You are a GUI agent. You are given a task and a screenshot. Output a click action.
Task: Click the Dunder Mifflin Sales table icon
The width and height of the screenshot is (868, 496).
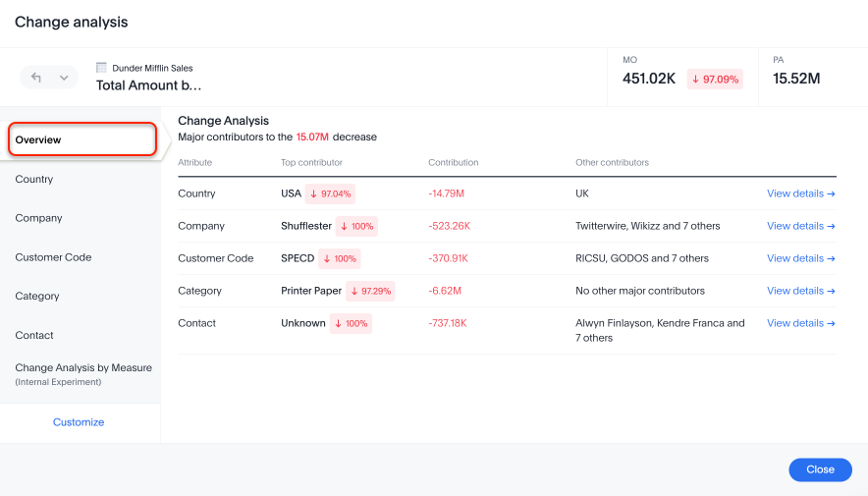pyautogui.click(x=101, y=68)
